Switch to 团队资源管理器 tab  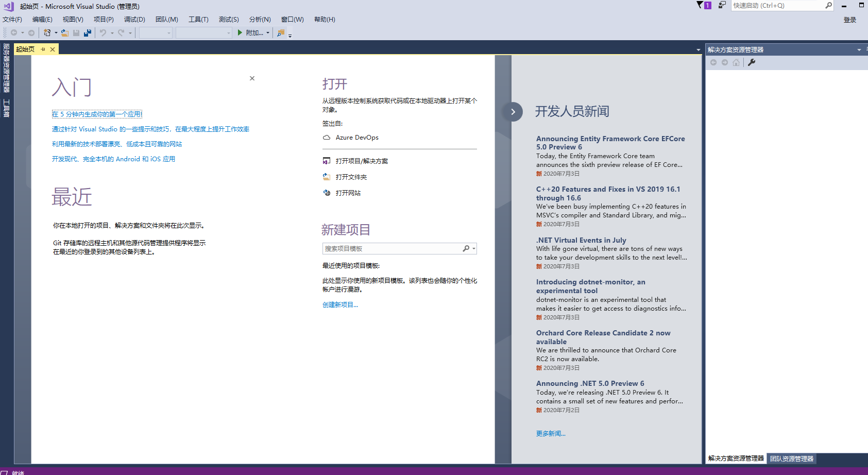pos(792,459)
